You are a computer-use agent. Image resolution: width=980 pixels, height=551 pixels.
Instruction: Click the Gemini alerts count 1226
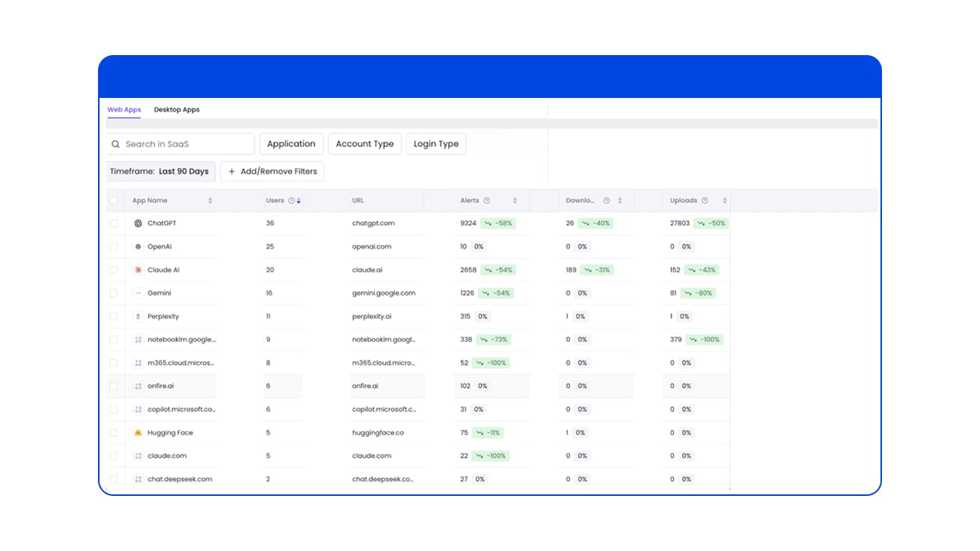click(x=467, y=293)
